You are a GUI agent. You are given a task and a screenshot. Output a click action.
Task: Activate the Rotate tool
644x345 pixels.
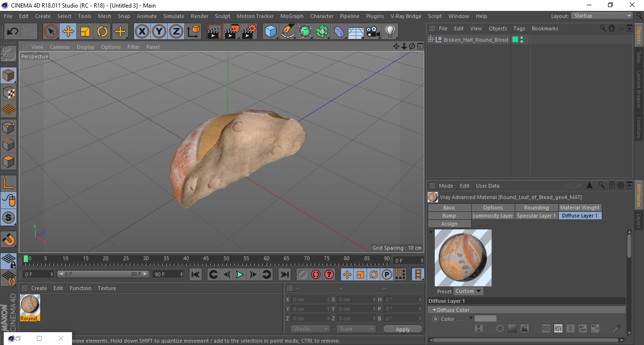click(x=102, y=32)
